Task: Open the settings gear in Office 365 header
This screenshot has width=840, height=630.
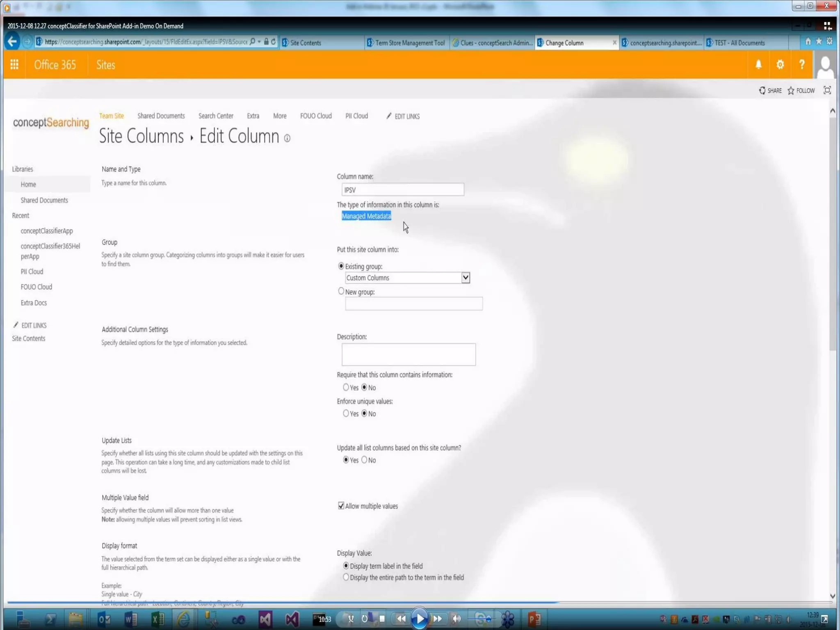Action: pyautogui.click(x=780, y=65)
